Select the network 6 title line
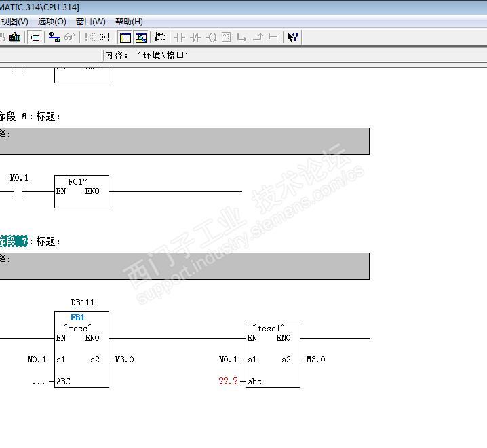This screenshot has height=448, width=487. [x=30, y=117]
